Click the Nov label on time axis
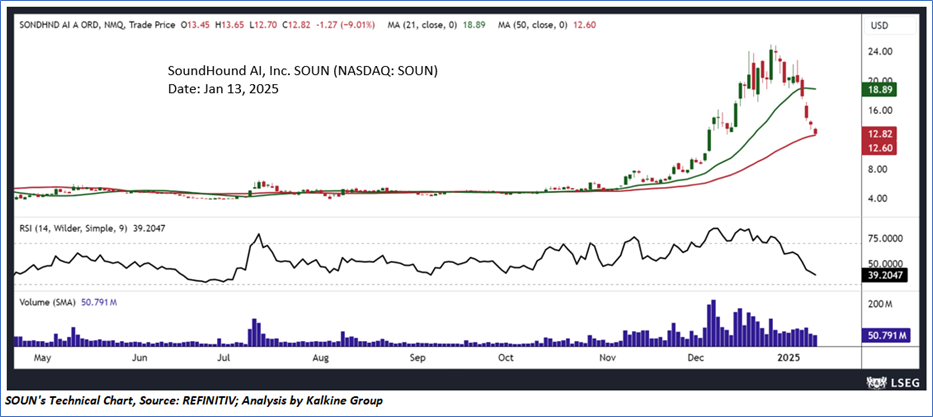Viewport: 933px width, 417px height. click(x=607, y=358)
